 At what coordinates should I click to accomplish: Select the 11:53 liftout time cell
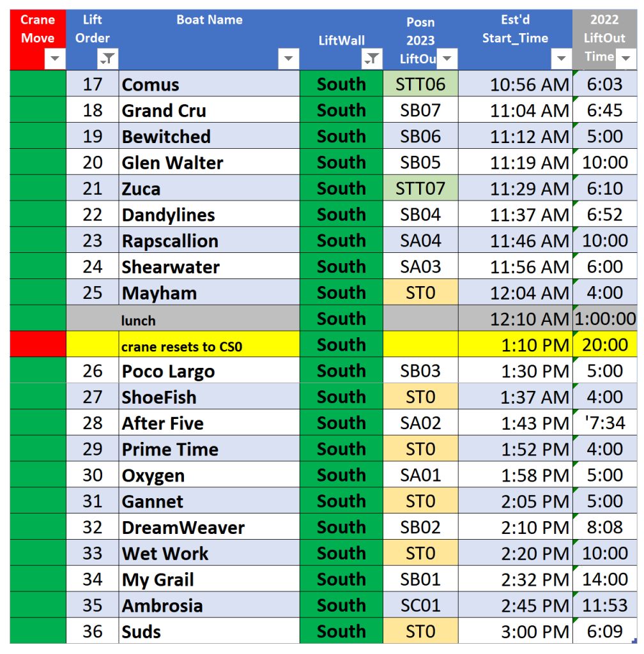(x=605, y=605)
